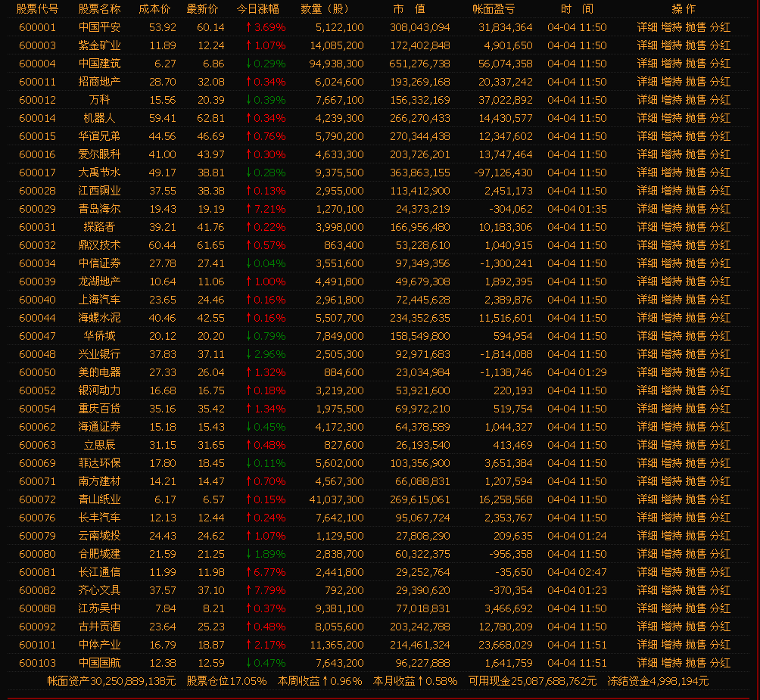Screen dimensions: 760x700
Task: Click 分红 for 中国国航 row
Action: point(720,663)
